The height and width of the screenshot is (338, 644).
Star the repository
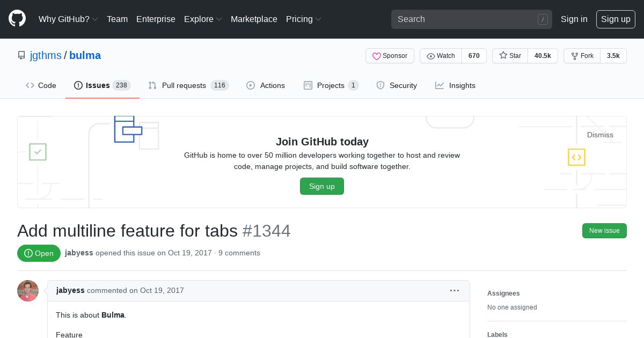[510, 56]
